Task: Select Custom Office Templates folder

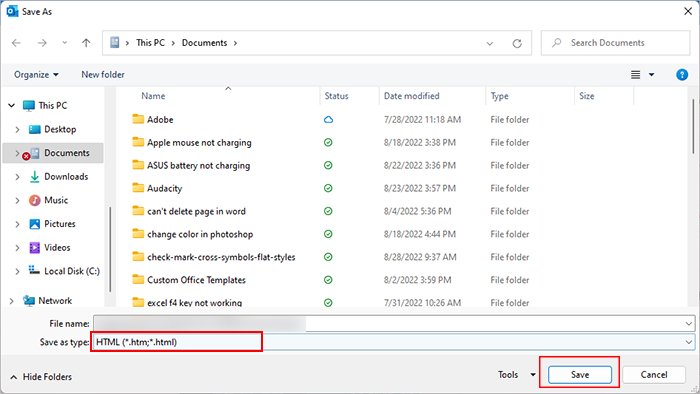Action: 196,280
